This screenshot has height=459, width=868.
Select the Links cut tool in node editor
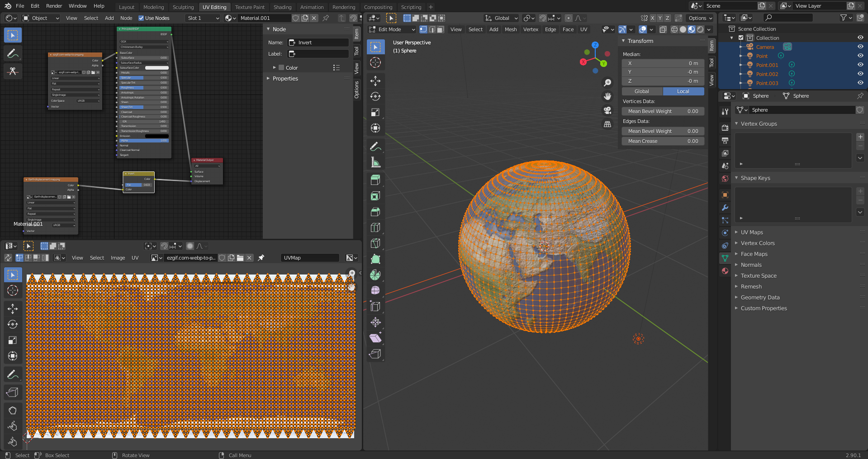pos(13,71)
